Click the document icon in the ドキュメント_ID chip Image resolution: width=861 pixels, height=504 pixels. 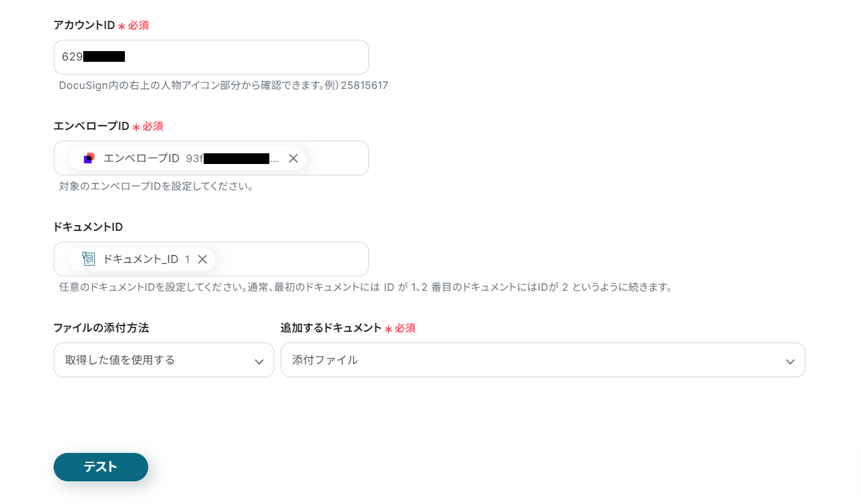click(x=89, y=259)
